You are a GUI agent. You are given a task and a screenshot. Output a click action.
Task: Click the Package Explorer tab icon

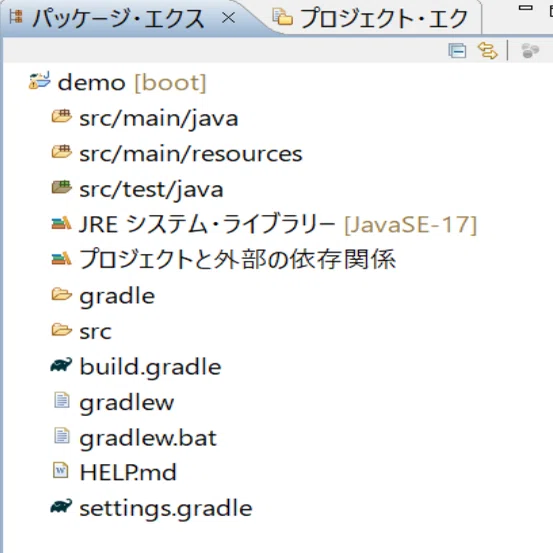16,17
